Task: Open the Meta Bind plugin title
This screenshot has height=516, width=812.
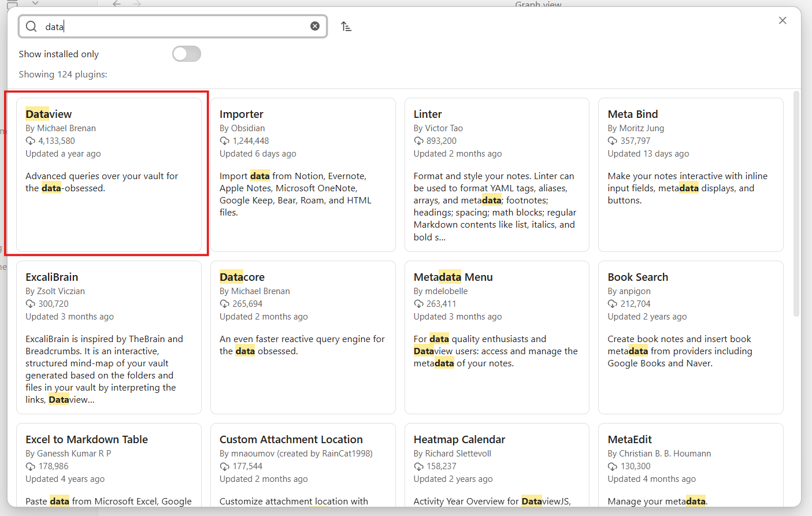Action: tap(633, 114)
